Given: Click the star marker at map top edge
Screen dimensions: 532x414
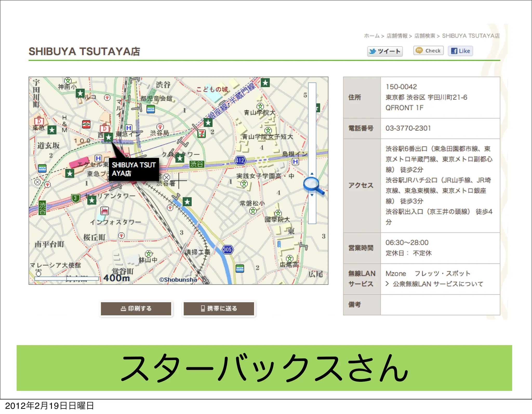Looking at the screenshot, I should (265, 83).
